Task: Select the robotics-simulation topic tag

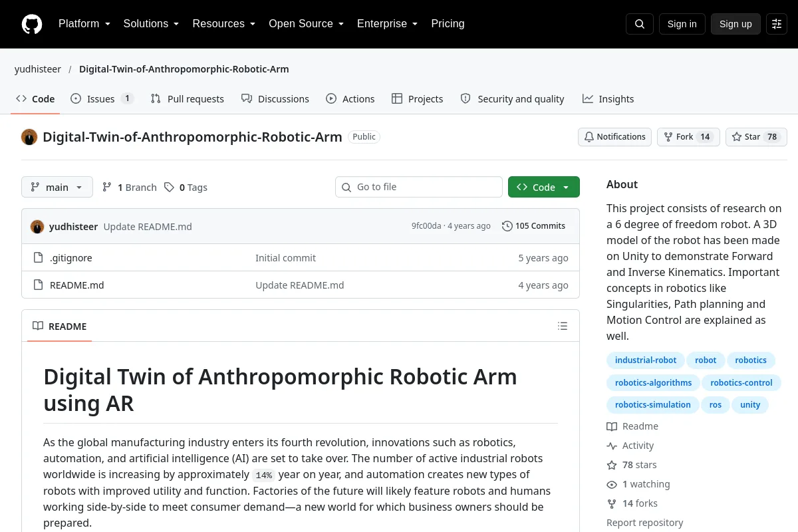Action: [653, 405]
